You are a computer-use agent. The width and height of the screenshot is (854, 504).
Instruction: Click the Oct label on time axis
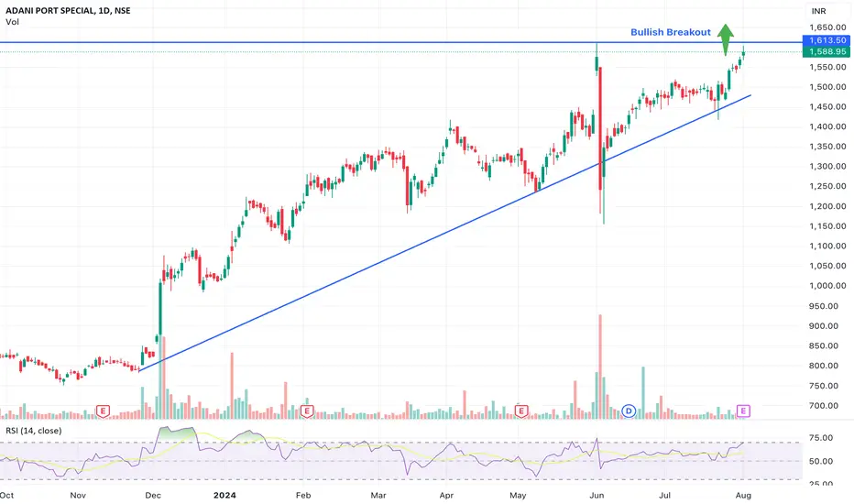7,495
